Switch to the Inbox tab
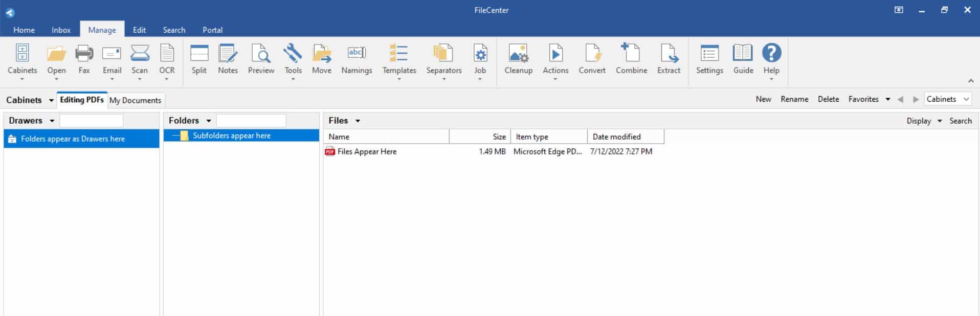 (x=61, y=30)
